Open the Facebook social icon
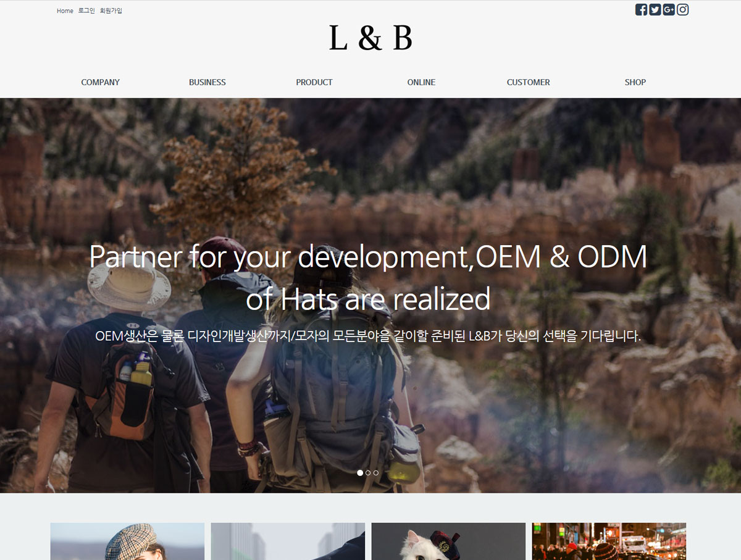Viewport: 741px width, 560px height. tap(641, 9)
